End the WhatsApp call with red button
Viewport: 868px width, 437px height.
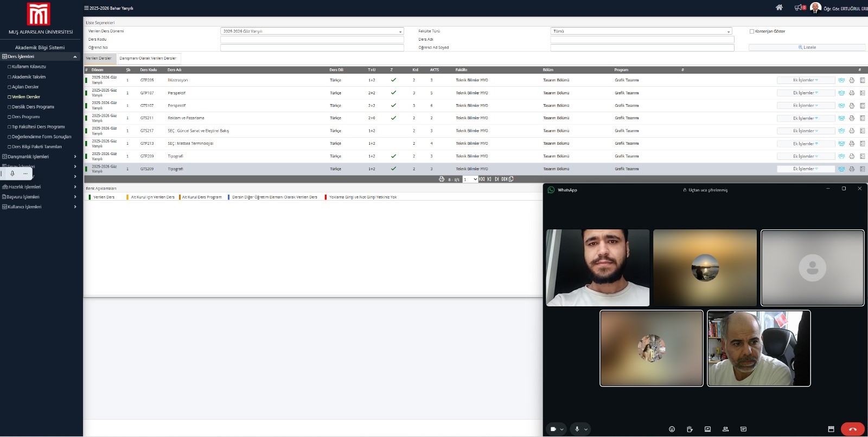[x=852, y=429]
